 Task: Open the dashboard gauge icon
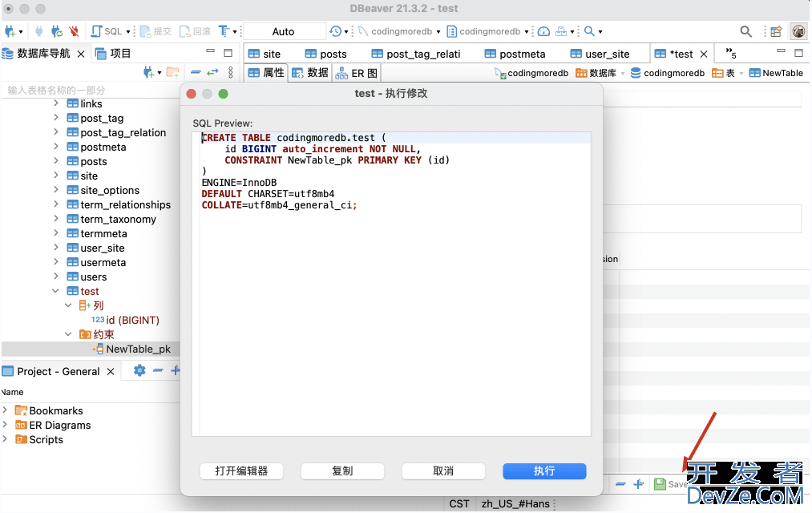pos(543,31)
